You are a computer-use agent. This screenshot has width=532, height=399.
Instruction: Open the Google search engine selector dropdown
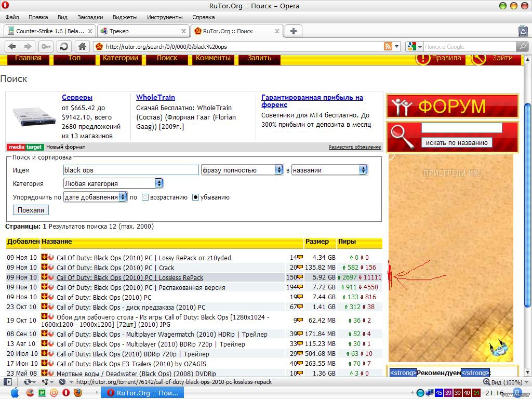pyautogui.click(x=415, y=46)
